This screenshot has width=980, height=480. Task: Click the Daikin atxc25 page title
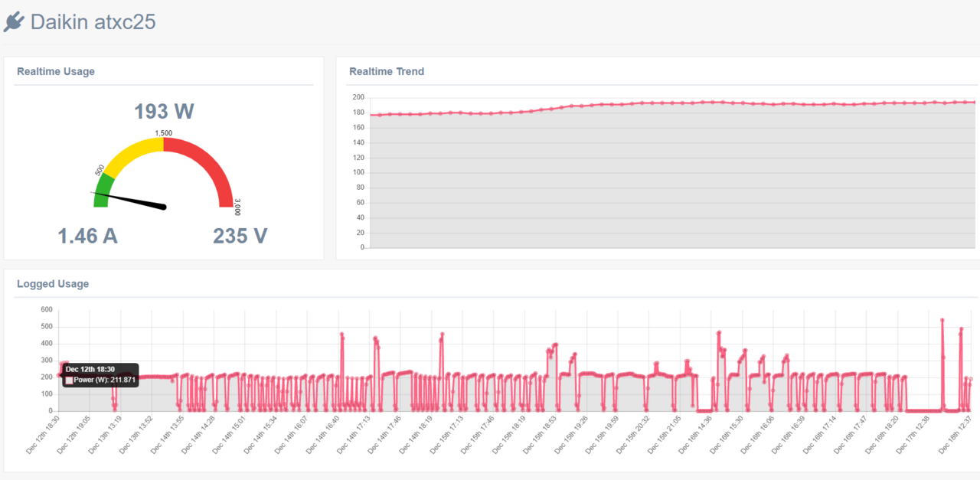pyautogui.click(x=93, y=21)
